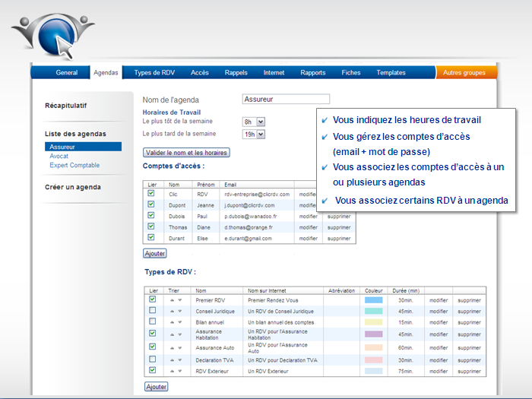Click Ajouter under Comptes d'accès
The height and width of the screenshot is (399, 532).
tap(155, 253)
